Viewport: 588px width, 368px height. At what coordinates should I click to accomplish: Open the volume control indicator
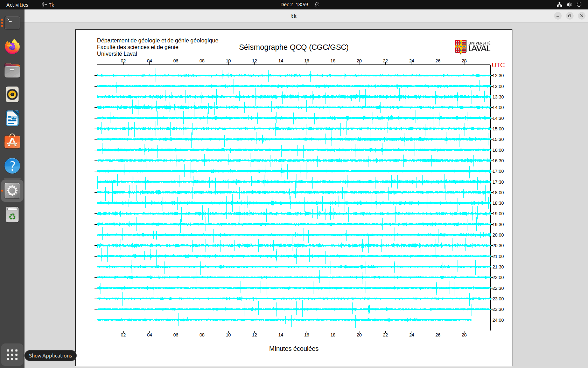[x=569, y=5]
